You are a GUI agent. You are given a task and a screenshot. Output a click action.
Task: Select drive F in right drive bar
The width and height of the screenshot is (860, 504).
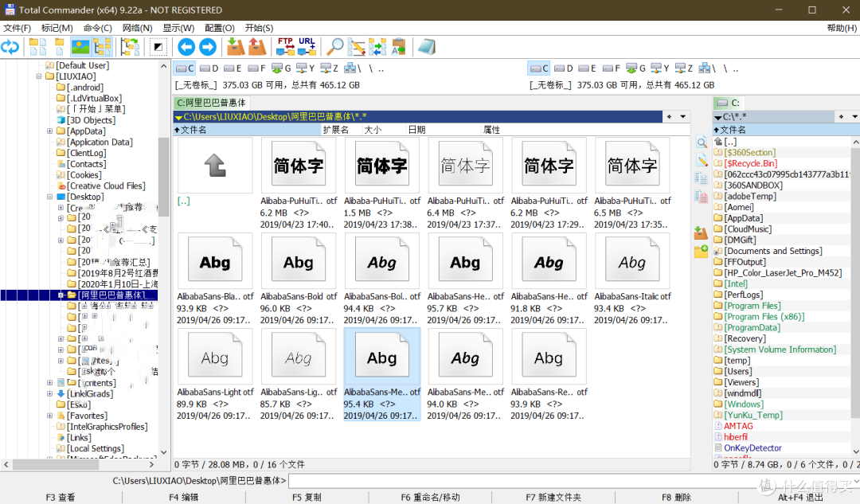click(x=611, y=68)
